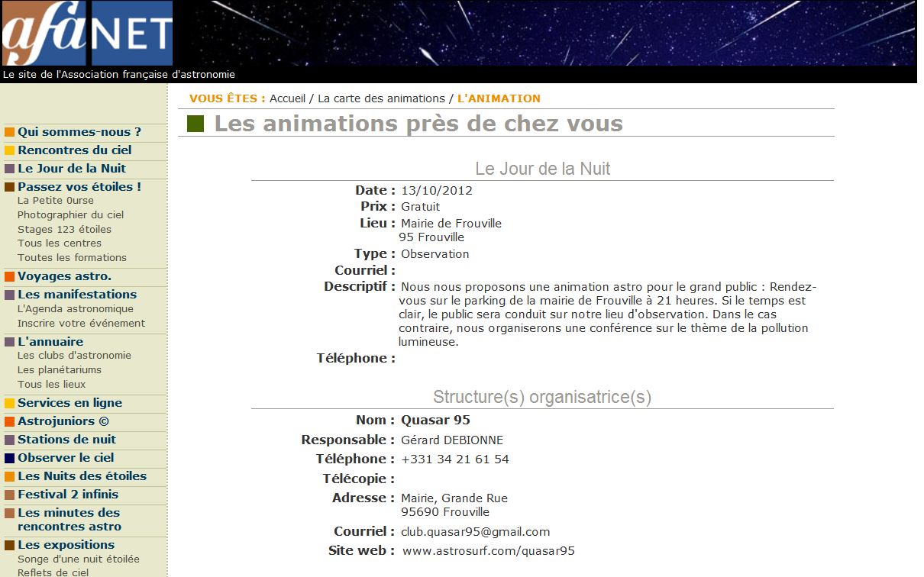Viewport: 924px width, 577px height.
Task: Click L'ANIMATION breadcrumb item
Action: (499, 98)
